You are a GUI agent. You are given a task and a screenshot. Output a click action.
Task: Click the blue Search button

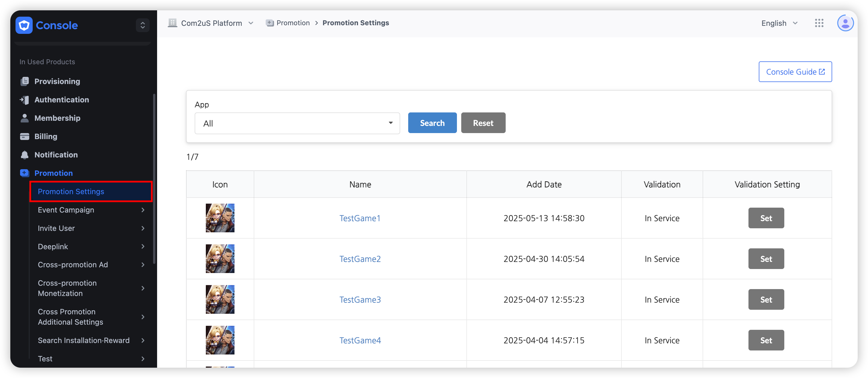coord(432,123)
